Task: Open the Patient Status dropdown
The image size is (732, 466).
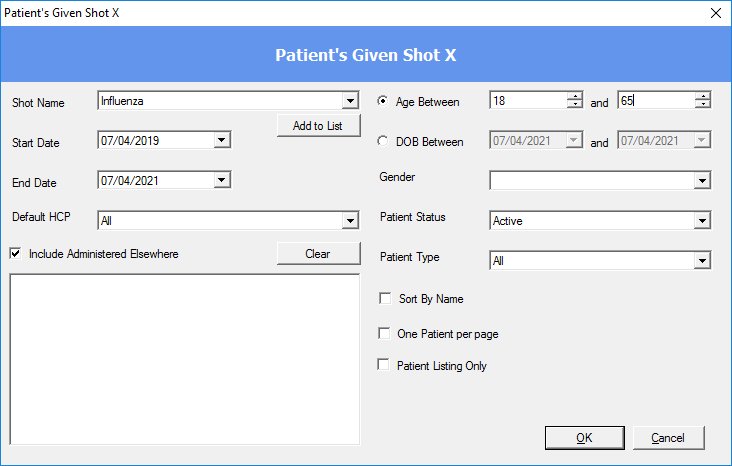Action: [703, 221]
